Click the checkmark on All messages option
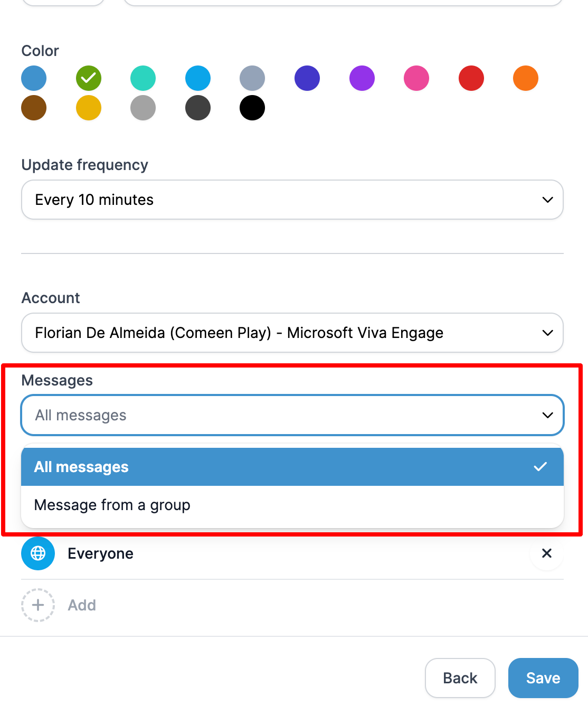Screen dimensions: 588x715 pyautogui.click(x=540, y=467)
